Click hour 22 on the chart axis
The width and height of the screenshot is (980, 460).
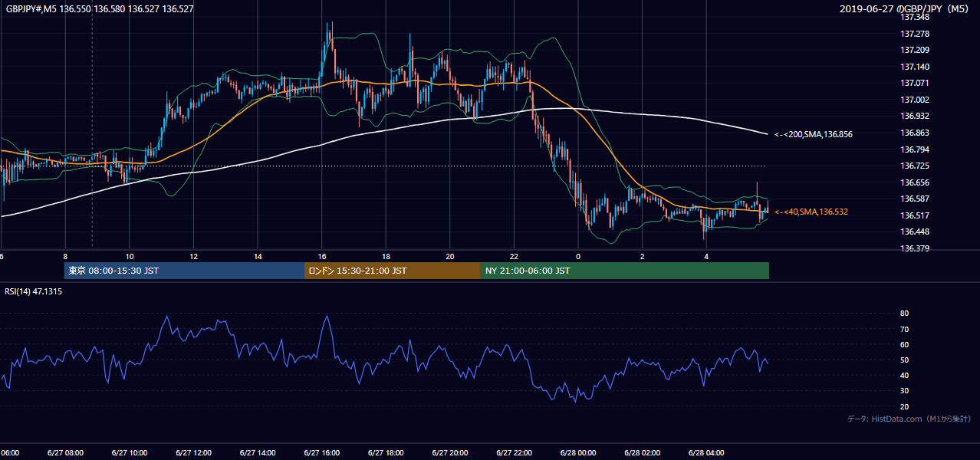click(x=515, y=256)
